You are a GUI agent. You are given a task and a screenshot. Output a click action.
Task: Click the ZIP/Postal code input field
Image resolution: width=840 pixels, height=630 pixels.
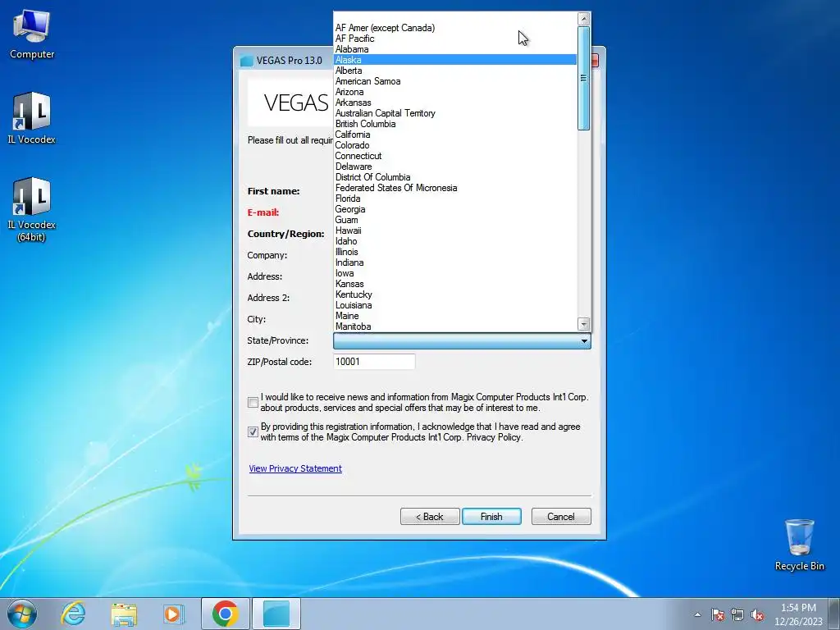(x=374, y=362)
